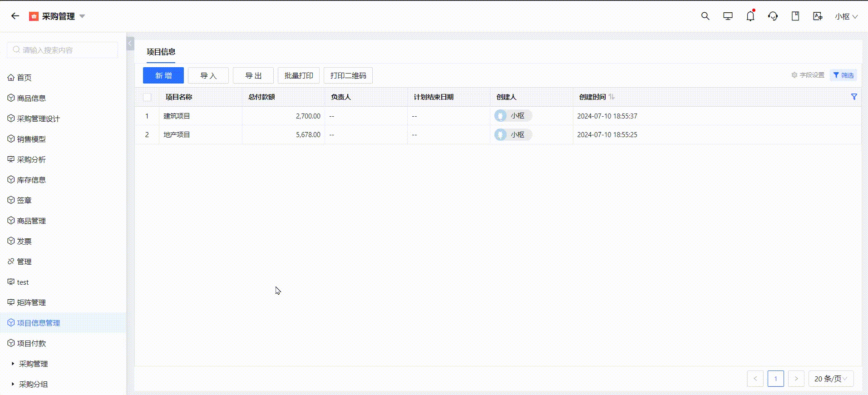Click the monitor display icon in header

(728, 16)
